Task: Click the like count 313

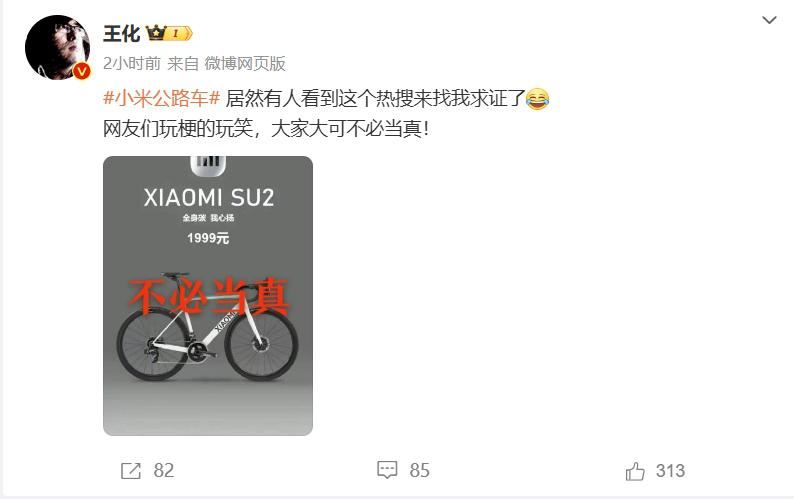Action: (670, 471)
